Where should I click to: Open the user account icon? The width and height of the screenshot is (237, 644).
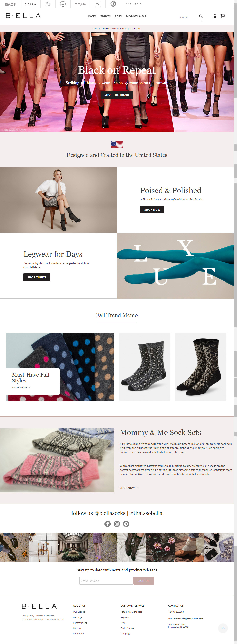(x=215, y=16)
